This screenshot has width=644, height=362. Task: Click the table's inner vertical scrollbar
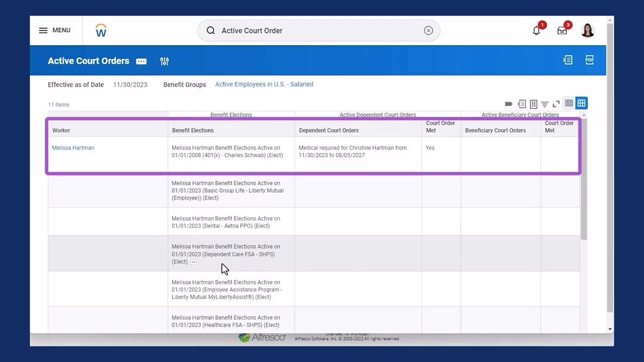584,178
